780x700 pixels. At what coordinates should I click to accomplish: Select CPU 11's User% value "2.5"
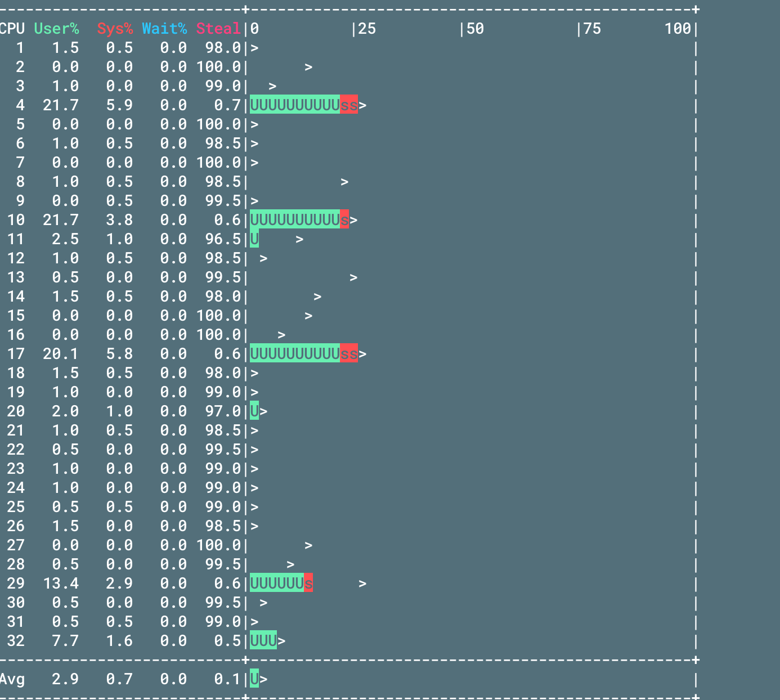pyautogui.click(x=65, y=239)
